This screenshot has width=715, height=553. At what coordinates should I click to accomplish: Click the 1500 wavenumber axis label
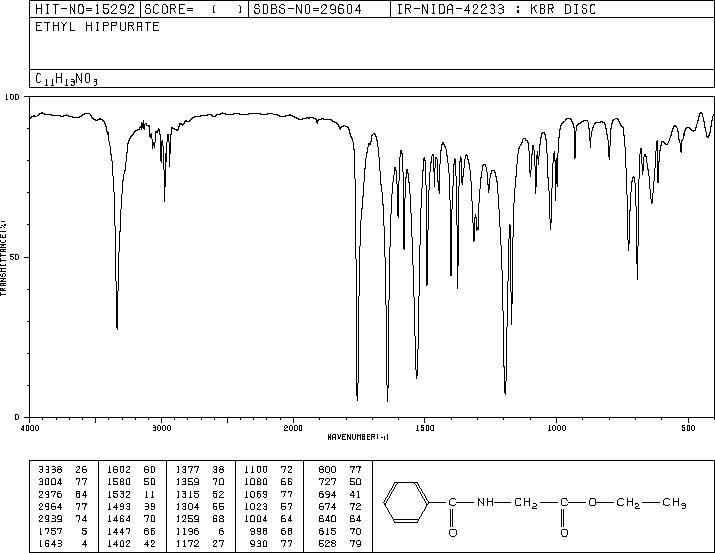425,428
